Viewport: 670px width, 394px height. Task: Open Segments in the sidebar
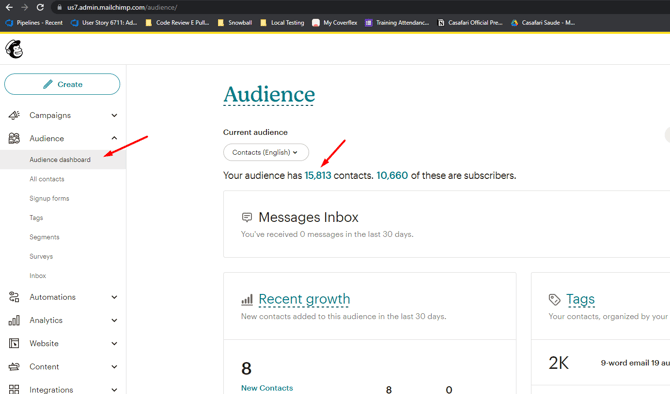[44, 237]
